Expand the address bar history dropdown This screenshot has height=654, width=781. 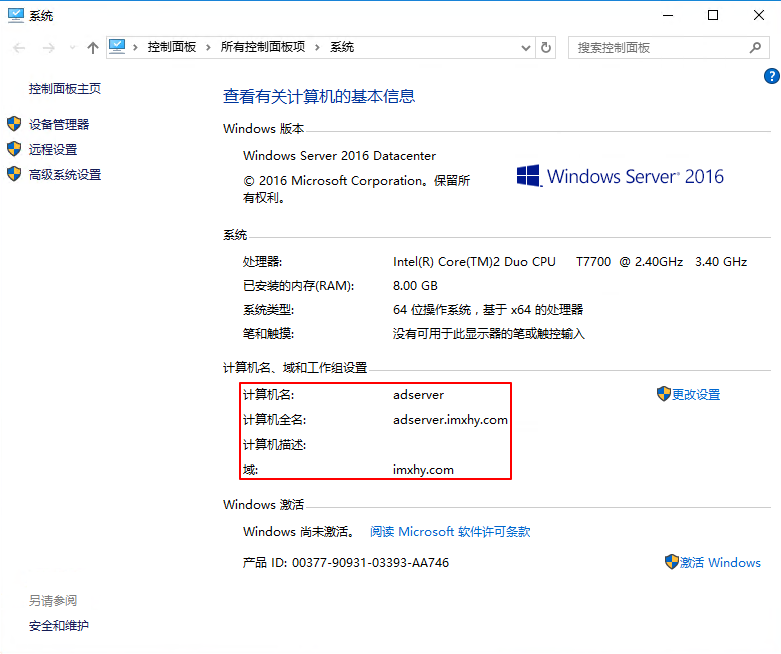point(527,47)
